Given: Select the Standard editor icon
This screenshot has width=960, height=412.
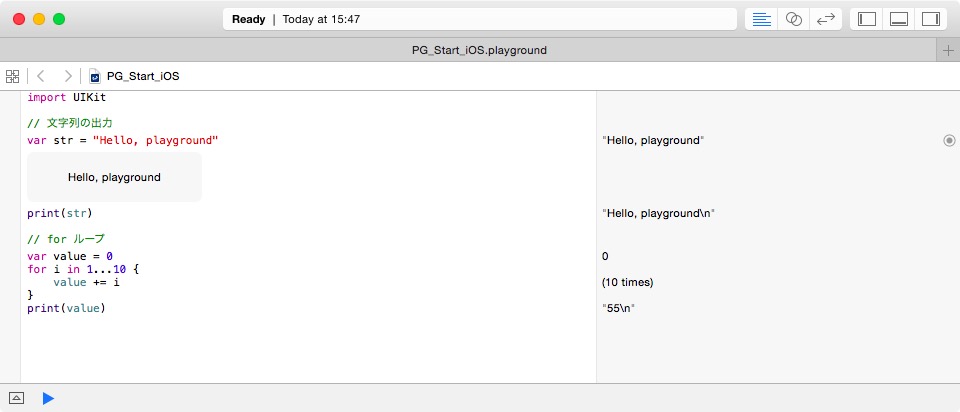Looking at the screenshot, I should (761, 19).
